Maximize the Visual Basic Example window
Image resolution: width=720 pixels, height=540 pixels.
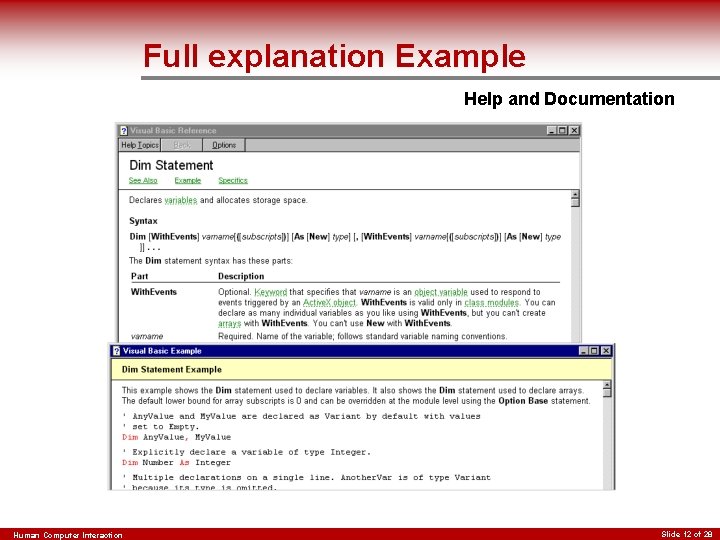coord(594,351)
